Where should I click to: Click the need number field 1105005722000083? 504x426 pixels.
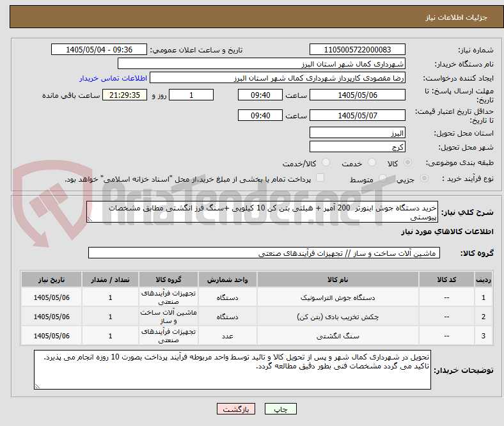[x=358, y=49]
